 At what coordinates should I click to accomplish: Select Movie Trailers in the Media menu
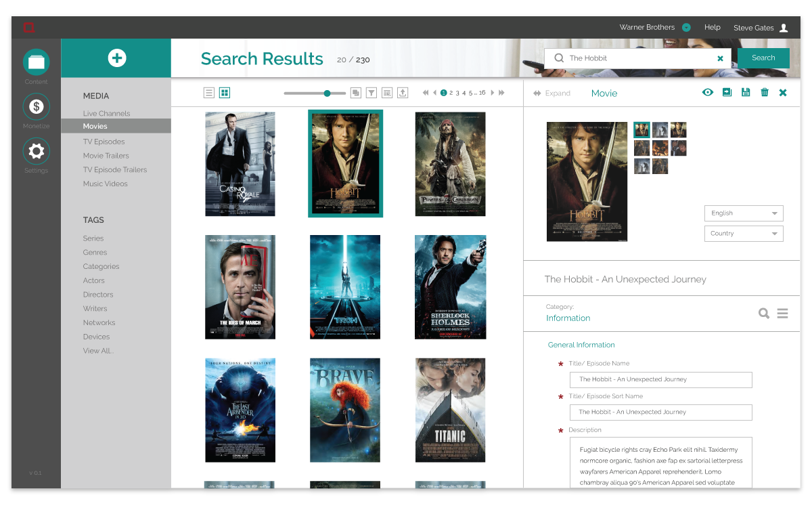106,156
